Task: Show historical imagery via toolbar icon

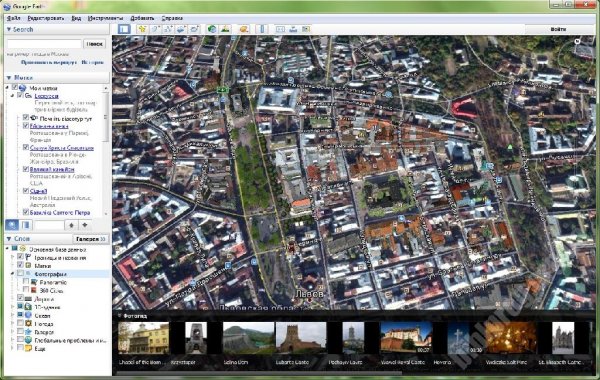Action: tap(212, 29)
